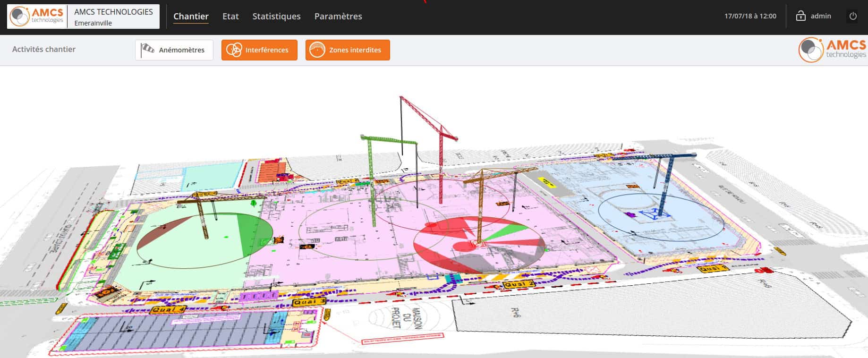Open the Chantier tab

[x=191, y=16]
